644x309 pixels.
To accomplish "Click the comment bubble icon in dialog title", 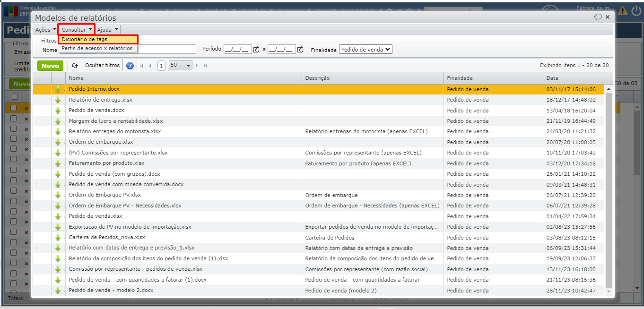I will coord(598,17).
